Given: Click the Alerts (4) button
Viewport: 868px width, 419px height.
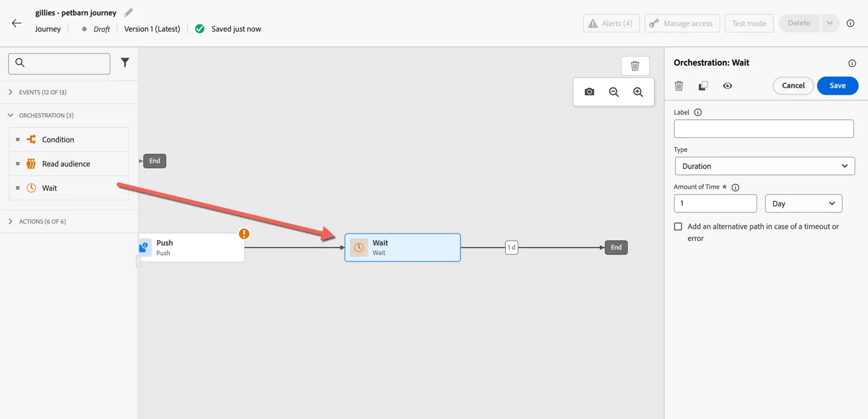Looking at the screenshot, I should (x=611, y=23).
